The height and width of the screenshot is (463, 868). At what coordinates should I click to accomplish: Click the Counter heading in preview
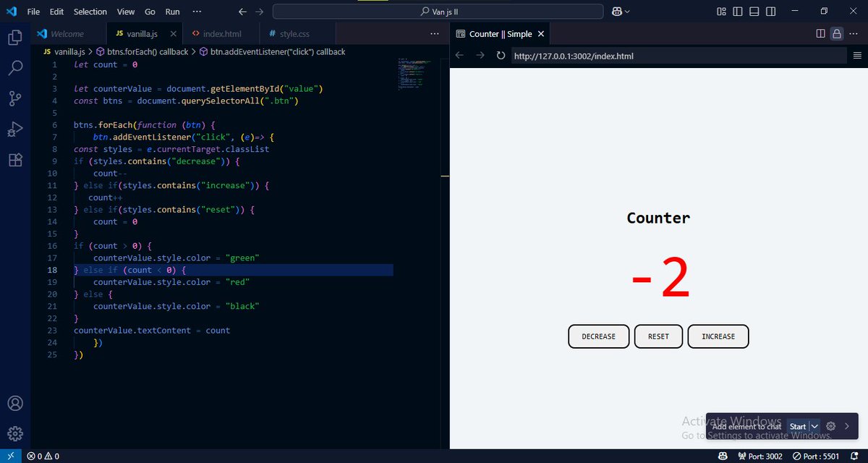658,218
